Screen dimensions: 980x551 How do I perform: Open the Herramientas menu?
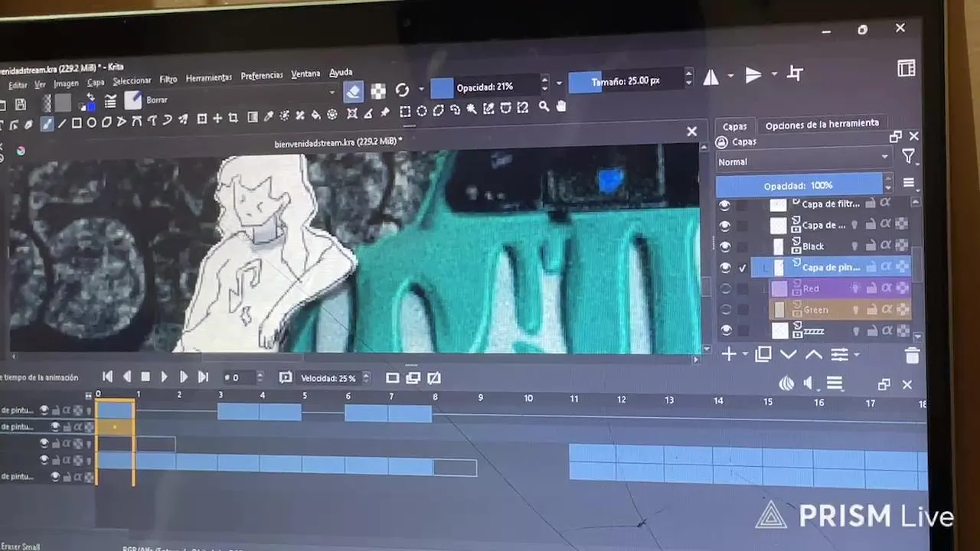coord(208,78)
